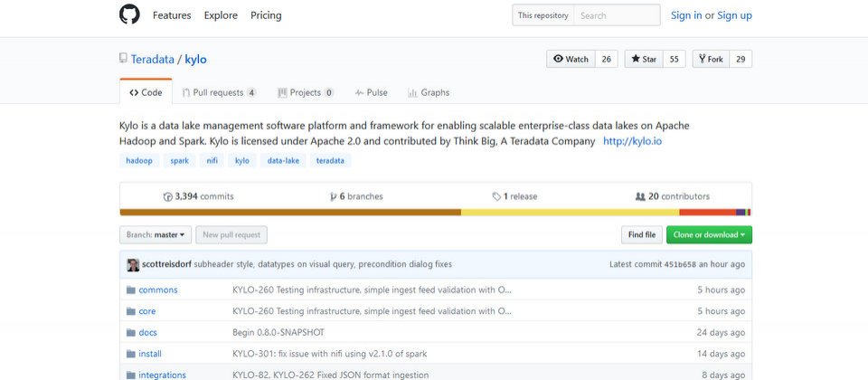Expand the Clone or download dropdown
Screen dimensions: 868x380
click(709, 235)
